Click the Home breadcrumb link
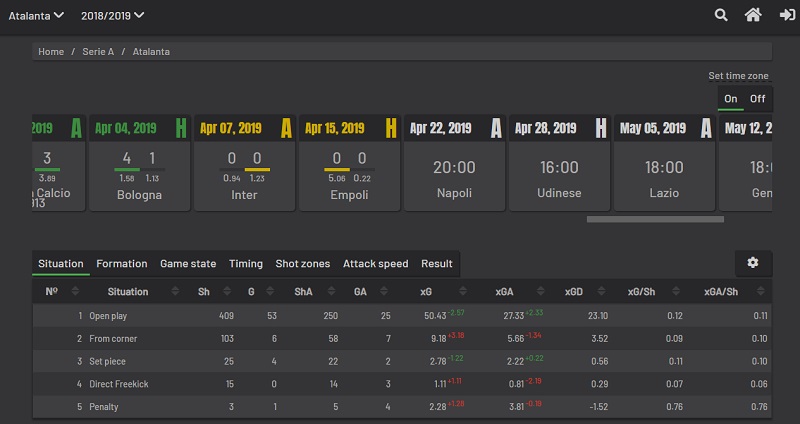The width and height of the screenshot is (800, 424). pyautogui.click(x=51, y=51)
